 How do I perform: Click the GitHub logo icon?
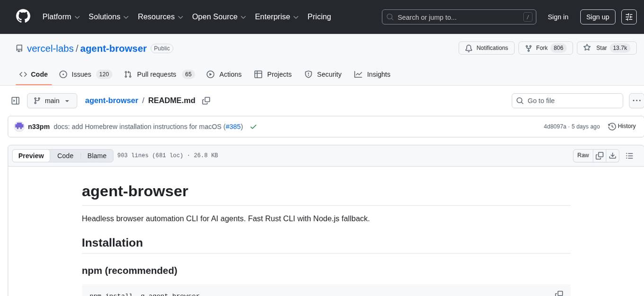coord(23,17)
